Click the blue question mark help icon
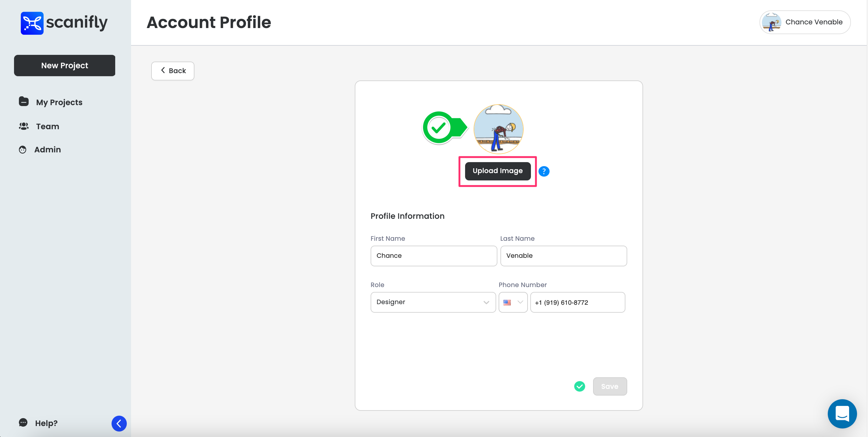 (544, 171)
